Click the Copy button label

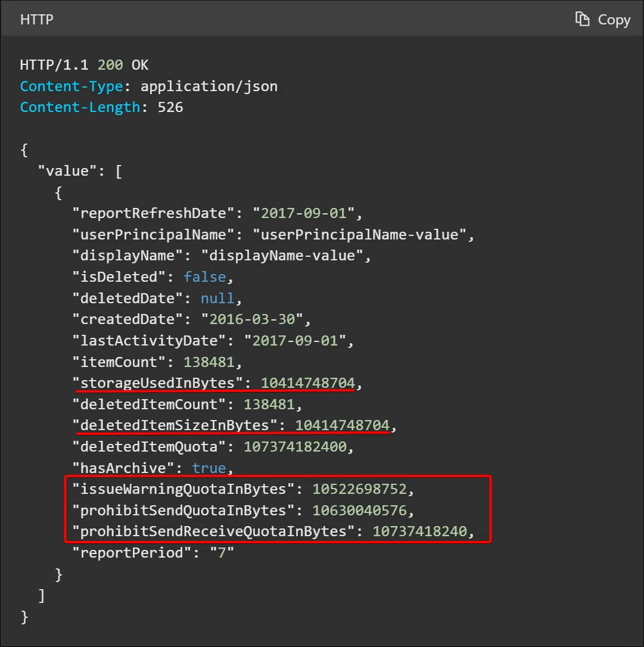tap(614, 20)
